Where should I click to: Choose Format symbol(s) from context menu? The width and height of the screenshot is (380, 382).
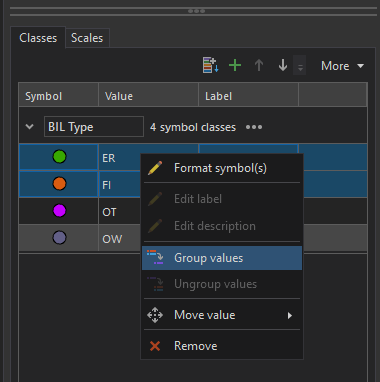coord(222,168)
